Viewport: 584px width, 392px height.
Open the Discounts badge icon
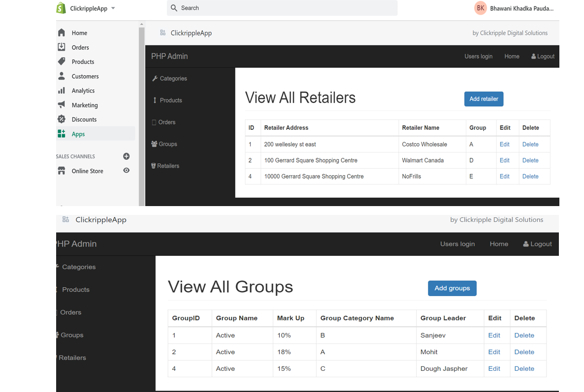coord(62,119)
